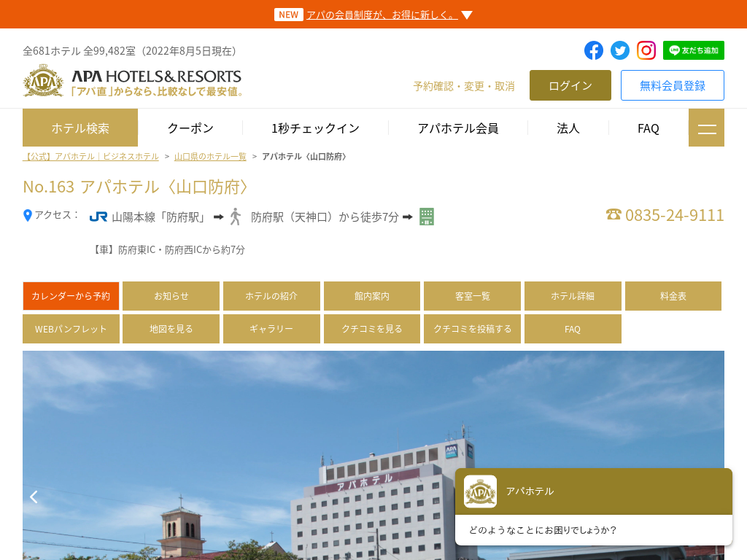
Task: Add APA as LINE friend
Action: (693, 50)
